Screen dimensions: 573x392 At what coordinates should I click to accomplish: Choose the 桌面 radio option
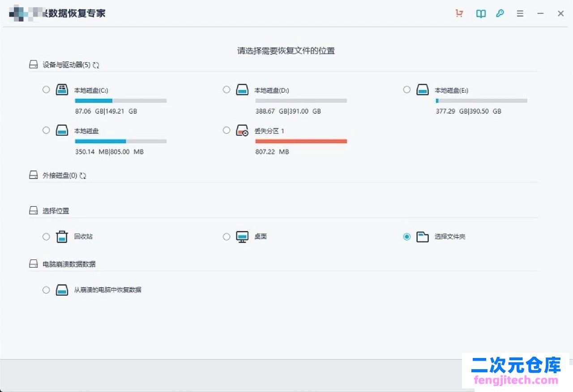(x=227, y=237)
